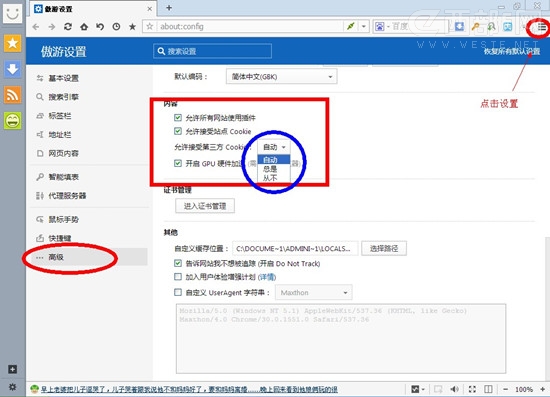Click the green smiley sidebar icon
The image size is (550, 397).
click(13, 121)
